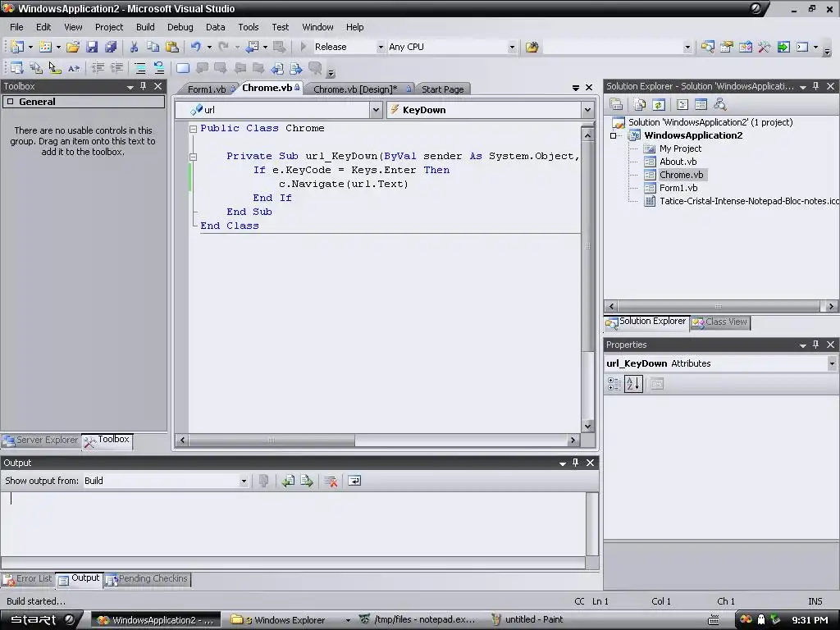Select Form1.vb in Solution Explorer tree

[x=678, y=188]
